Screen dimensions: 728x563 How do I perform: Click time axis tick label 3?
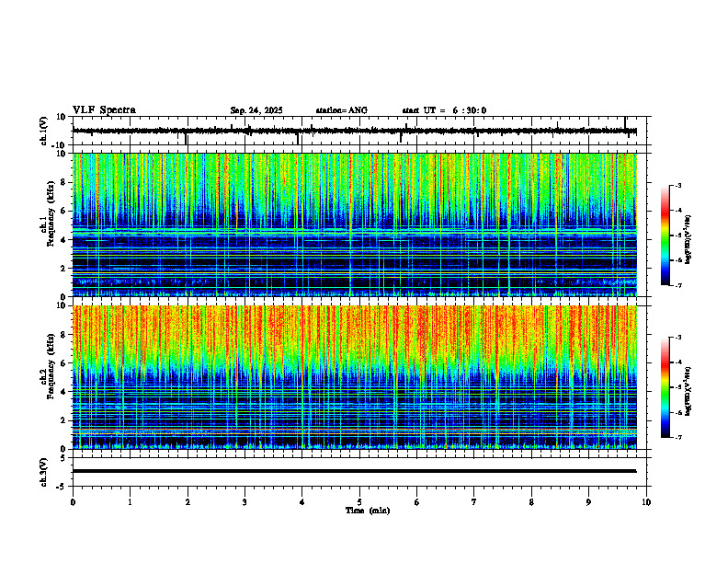(x=245, y=502)
